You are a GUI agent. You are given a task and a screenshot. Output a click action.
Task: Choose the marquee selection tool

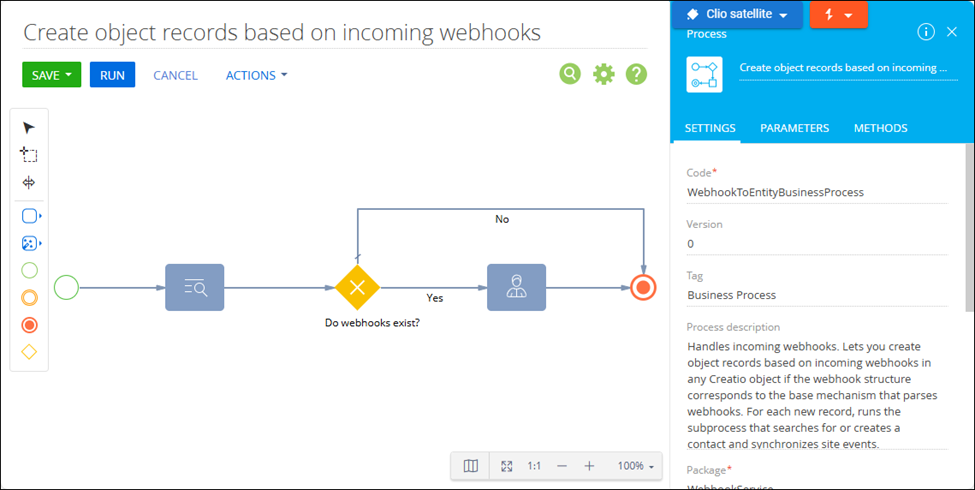click(x=29, y=155)
